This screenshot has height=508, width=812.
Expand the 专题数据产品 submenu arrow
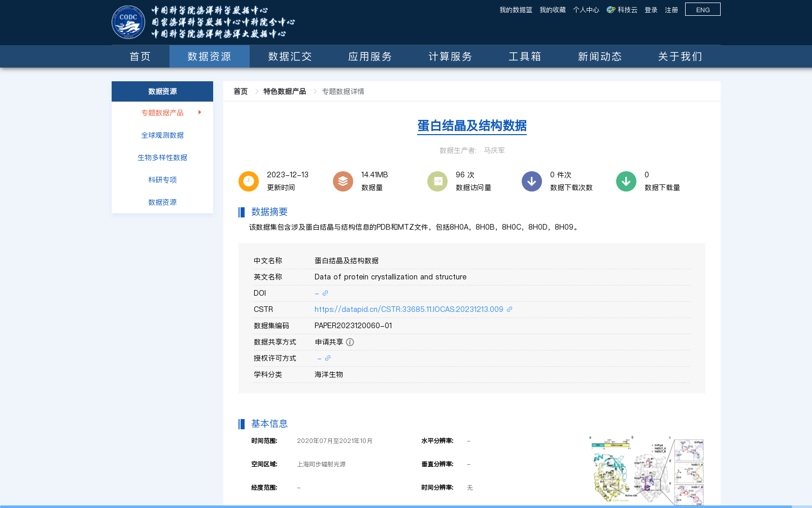tap(199, 112)
